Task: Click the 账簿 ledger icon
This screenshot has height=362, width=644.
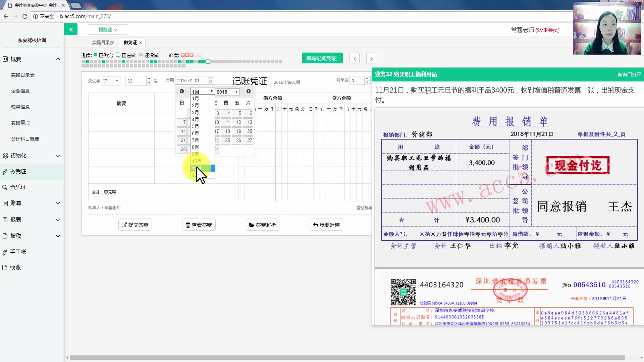Action: (5, 203)
